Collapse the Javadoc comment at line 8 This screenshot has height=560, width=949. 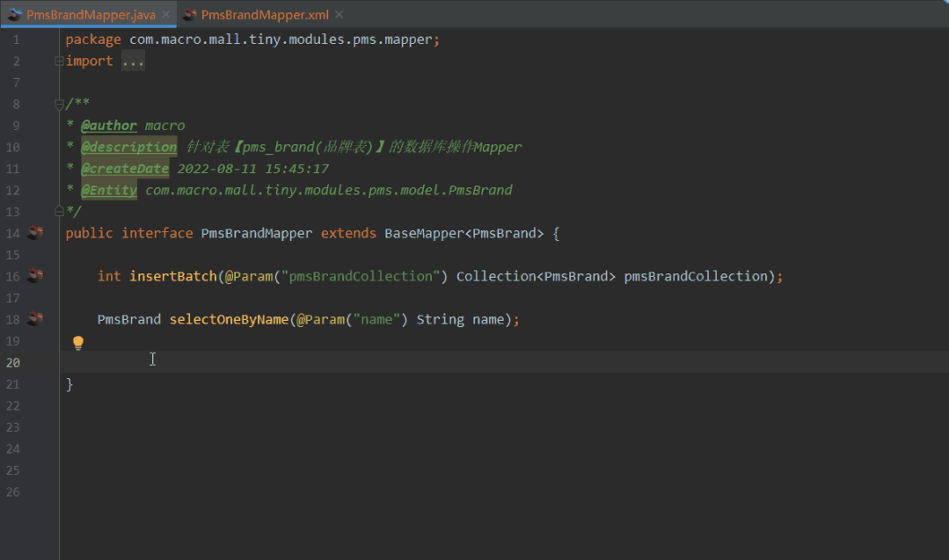59,104
